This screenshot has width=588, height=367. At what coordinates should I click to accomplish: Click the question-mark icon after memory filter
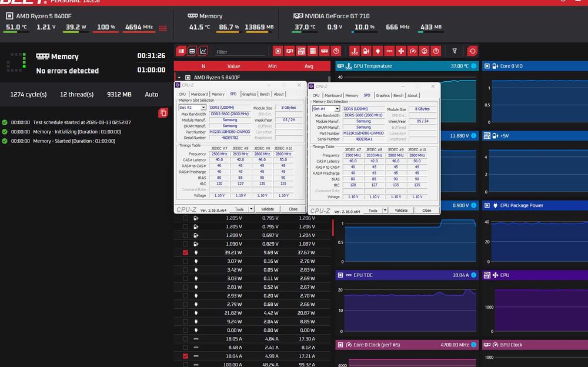pyautogui.click(x=336, y=51)
